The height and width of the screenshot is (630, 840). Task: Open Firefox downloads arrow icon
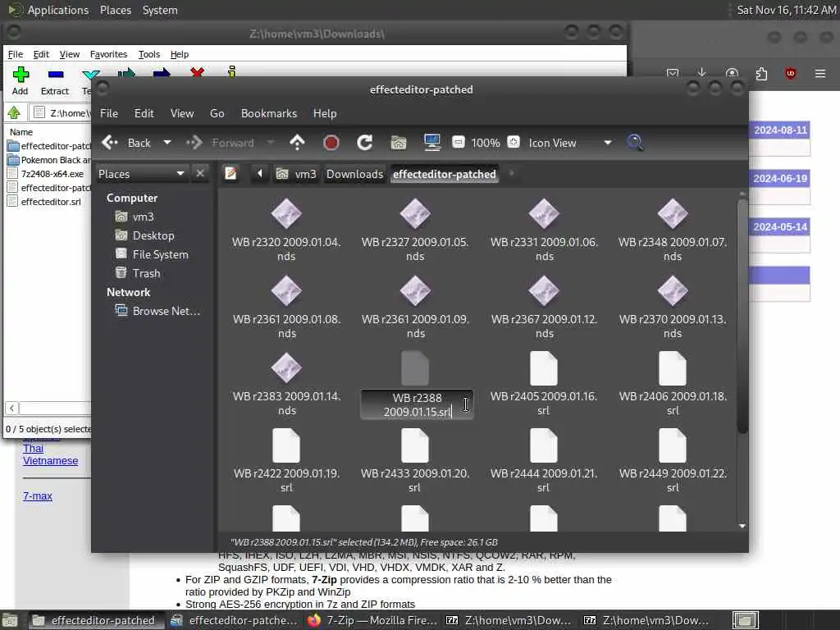pyautogui.click(x=702, y=73)
